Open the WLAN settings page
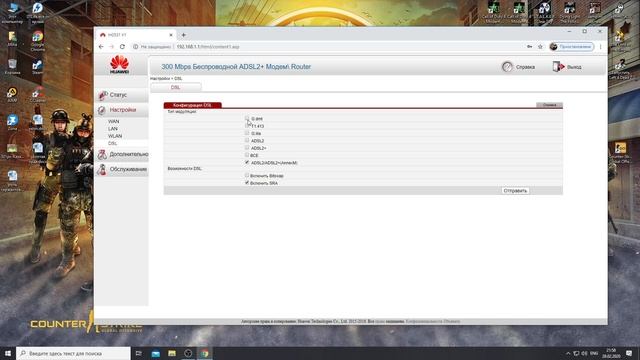640x360 pixels. 115,136
